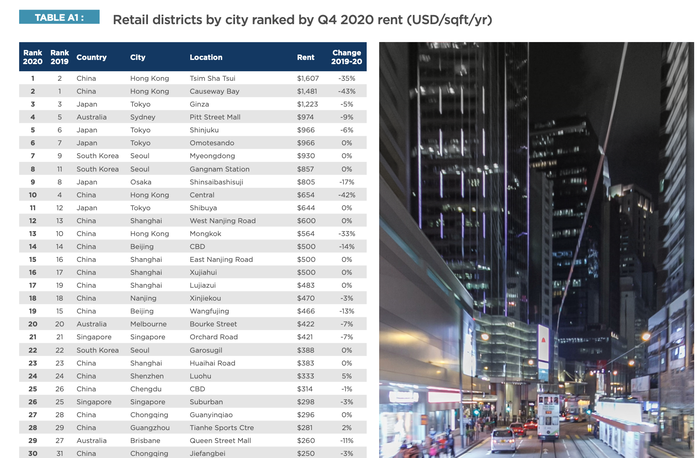Click the Tianhe Sports Ctre cell
This screenshot has height=458, width=700.
click(221, 428)
